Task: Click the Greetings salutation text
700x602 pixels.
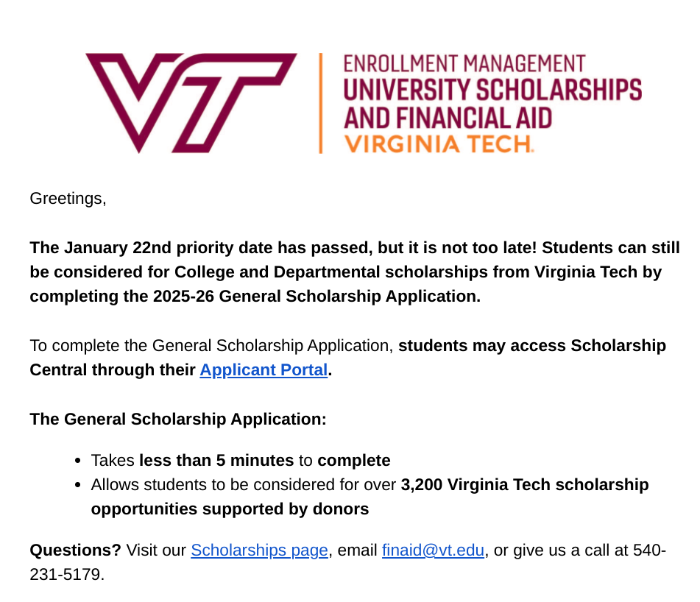Action: [x=68, y=199]
